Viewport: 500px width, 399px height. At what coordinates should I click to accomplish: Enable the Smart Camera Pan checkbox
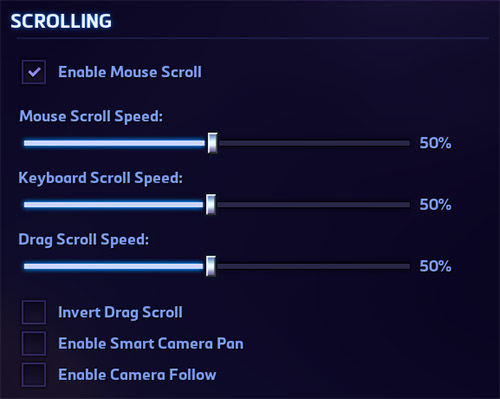(x=34, y=343)
